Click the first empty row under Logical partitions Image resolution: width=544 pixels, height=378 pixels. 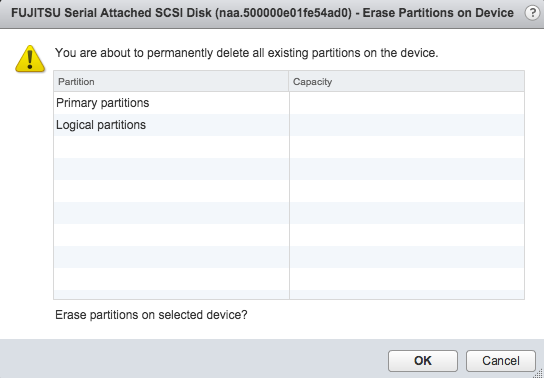(x=289, y=147)
